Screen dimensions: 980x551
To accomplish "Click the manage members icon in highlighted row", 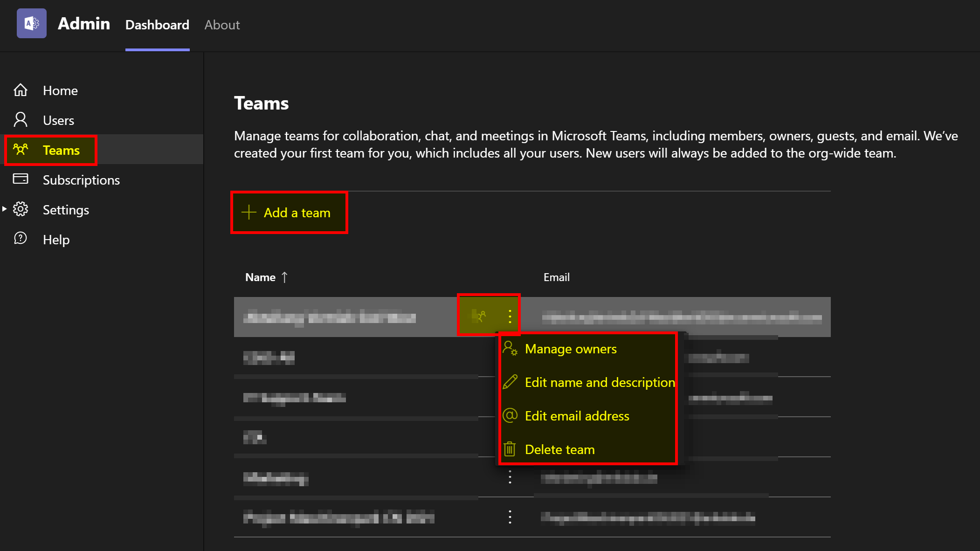I will (x=480, y=317).
